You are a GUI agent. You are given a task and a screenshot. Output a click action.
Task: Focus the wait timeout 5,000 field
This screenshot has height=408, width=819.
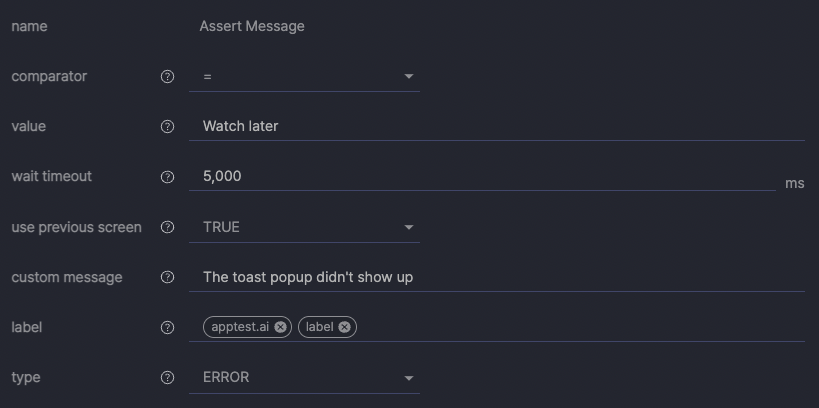click(482, 177)
